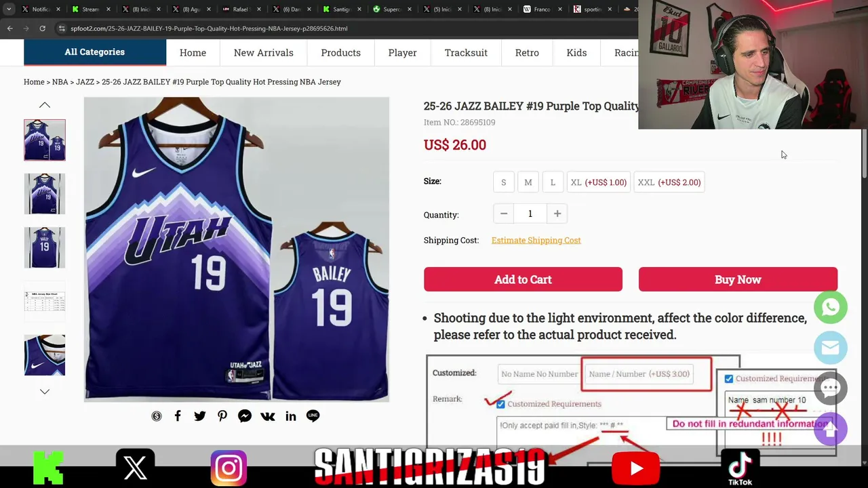The image size is (868, 488).
Task: Select the second thumbnail showing UTAH front
Action: click(x=45, y=194)
